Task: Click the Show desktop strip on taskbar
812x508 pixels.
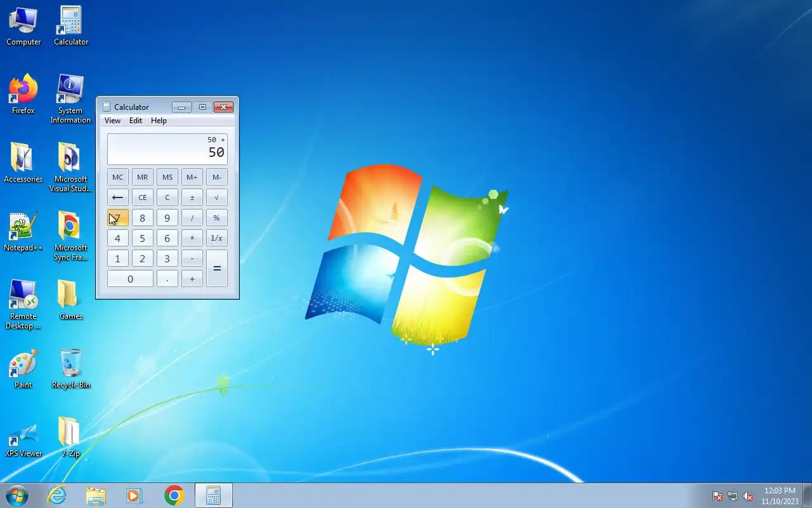Action: click(808, 495)
